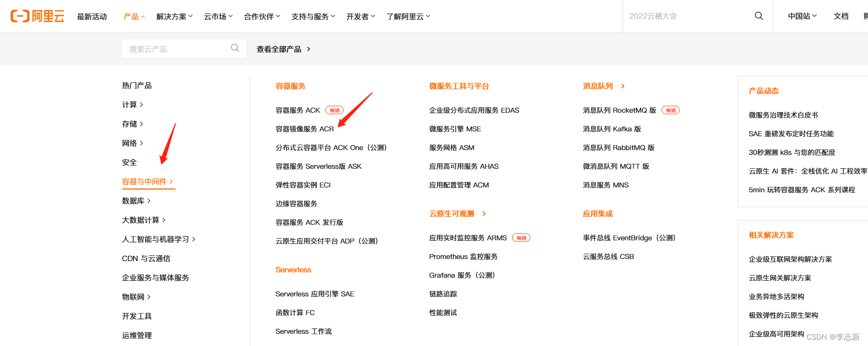Open the 云市场 dropdown menu
This screenshot has width=868, height=346.
[218, 17]
